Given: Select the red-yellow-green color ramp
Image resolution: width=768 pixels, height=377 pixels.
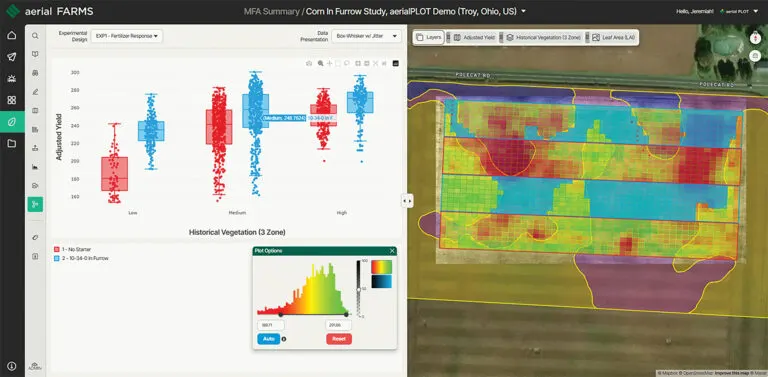Looking at the screenshot, I should pos(382,266).
